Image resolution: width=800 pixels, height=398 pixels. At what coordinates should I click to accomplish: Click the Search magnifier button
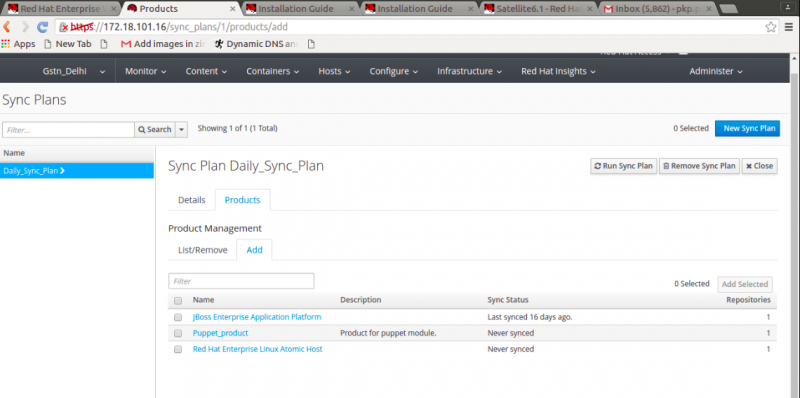click(x=155, y=130)
